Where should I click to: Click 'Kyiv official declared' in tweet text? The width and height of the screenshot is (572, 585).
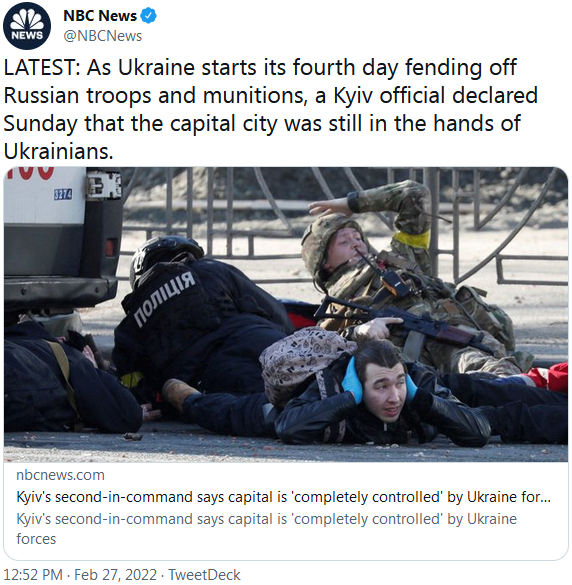(x=436, y=95)
